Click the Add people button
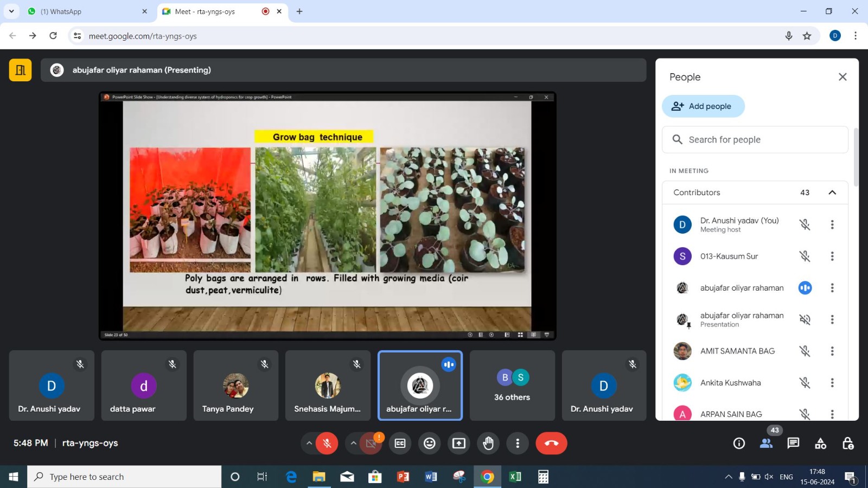This screenshot has width=868, height=488. [703, 106]
